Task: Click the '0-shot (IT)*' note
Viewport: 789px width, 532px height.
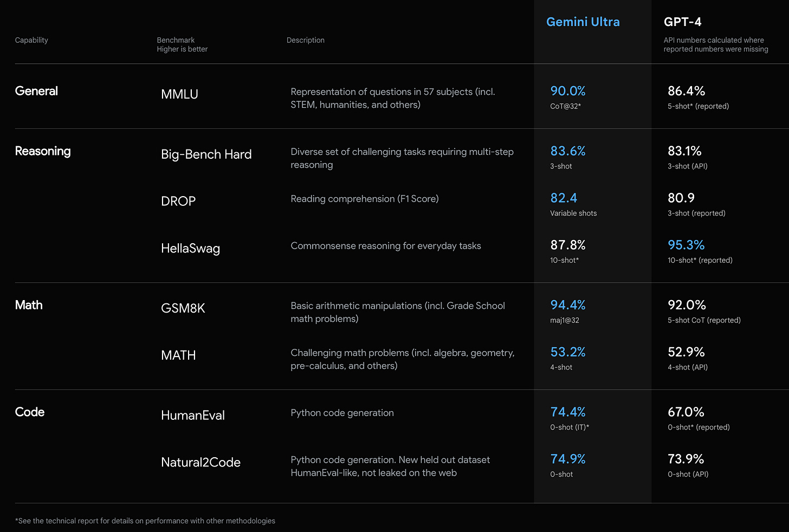Action: [570, 427]
